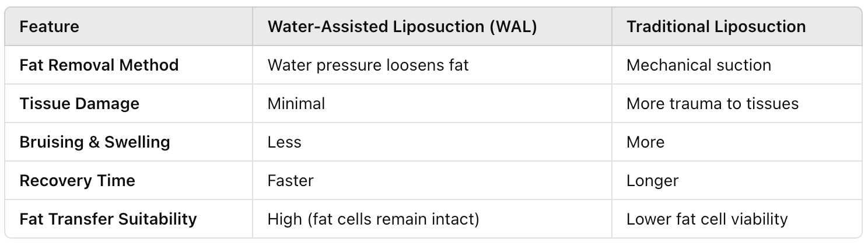Image resolution: width=868 pixels, height=245 pixels.
Task: Select the Water-Assisted Liposuction (WAL) header
Action: [402, 27]
